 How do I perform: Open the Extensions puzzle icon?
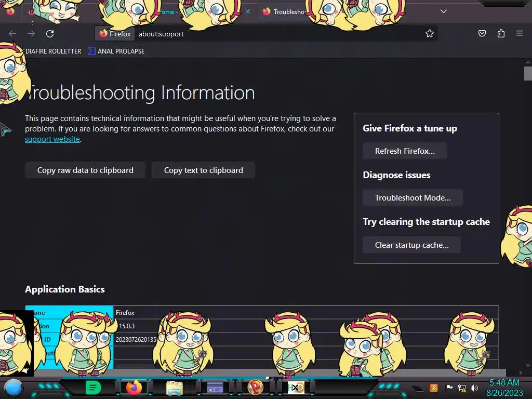coord(501,33)
